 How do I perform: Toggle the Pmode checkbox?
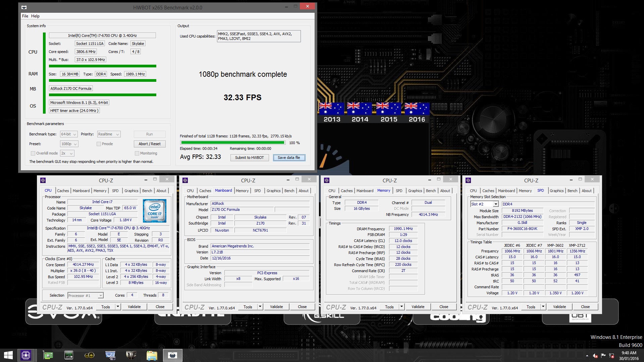pyautogui.click(x=99, y=144)
